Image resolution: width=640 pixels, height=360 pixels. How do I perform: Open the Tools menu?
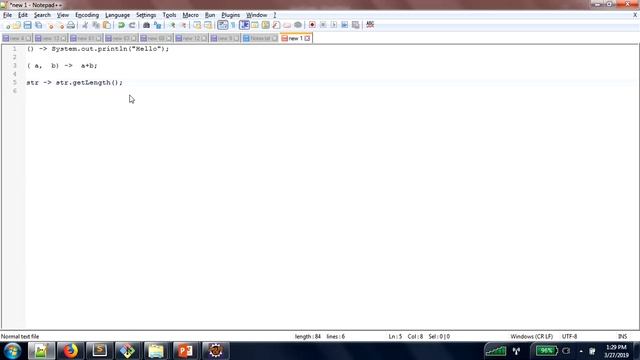tap(169, 15)
